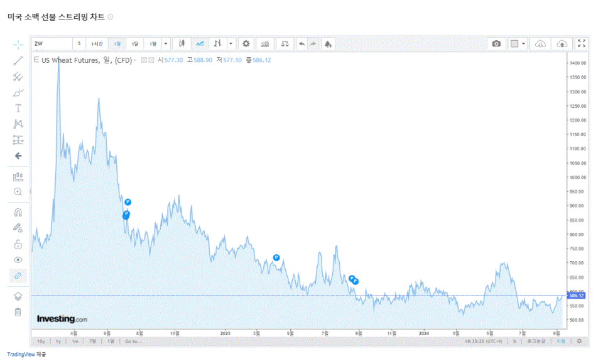Activate the magnet mode tool
The height and width of the screenshot is (364, 603).
[18, 212]
